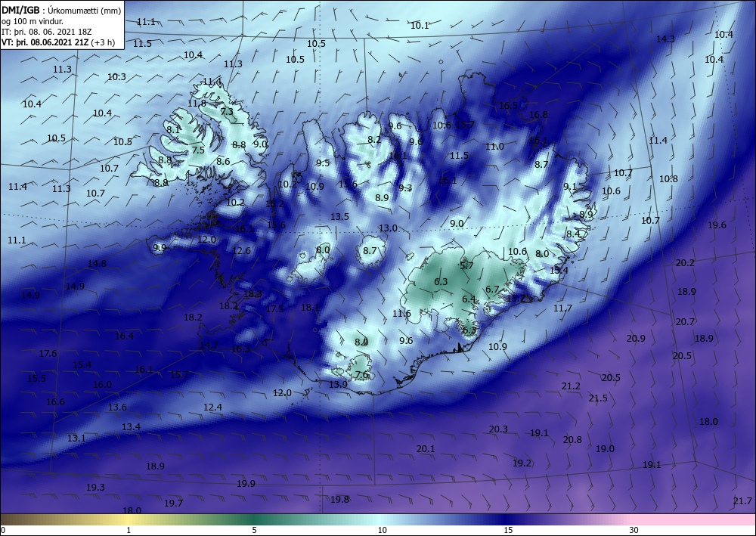Click the value 13.0 on the map
756x536 pixels.
[x=388, y=228]
